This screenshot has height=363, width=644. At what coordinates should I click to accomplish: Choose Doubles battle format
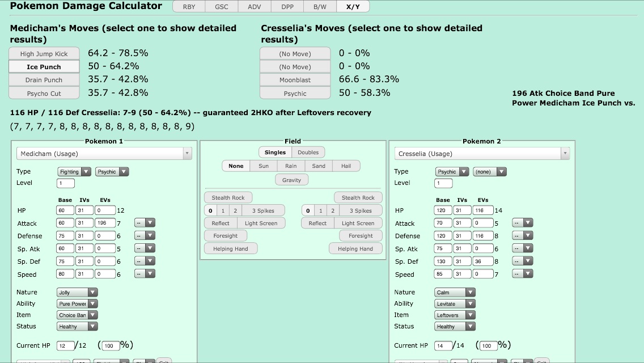point(308,152)
